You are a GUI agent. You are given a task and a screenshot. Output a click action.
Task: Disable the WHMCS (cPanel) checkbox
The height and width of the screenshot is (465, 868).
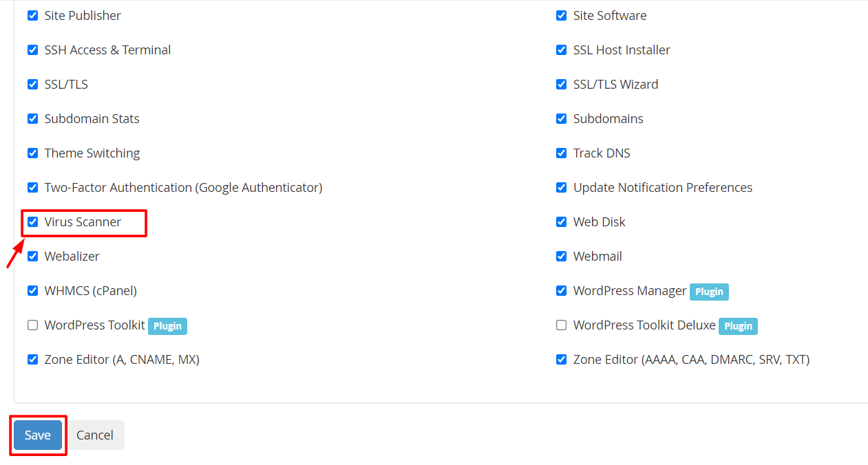(32, 291)
